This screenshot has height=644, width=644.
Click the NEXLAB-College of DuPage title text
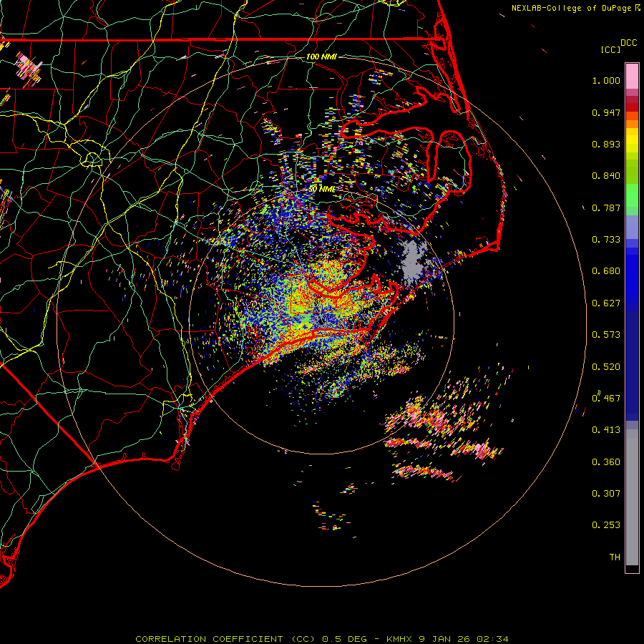(x=571, y=8)
